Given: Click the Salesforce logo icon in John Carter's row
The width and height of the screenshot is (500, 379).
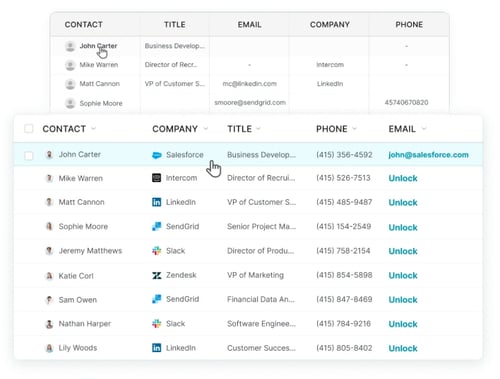Looking at the screenshot, I should click(156, 155).
